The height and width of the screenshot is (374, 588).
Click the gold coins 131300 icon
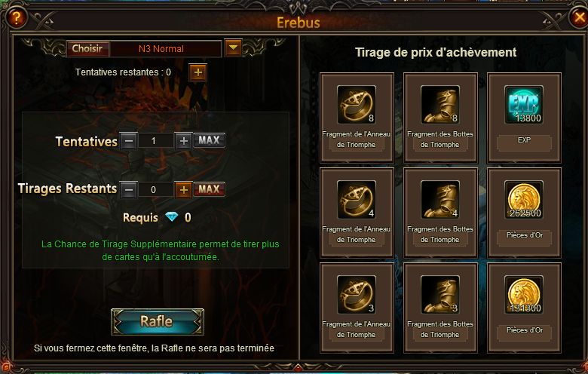click(524, 295)
